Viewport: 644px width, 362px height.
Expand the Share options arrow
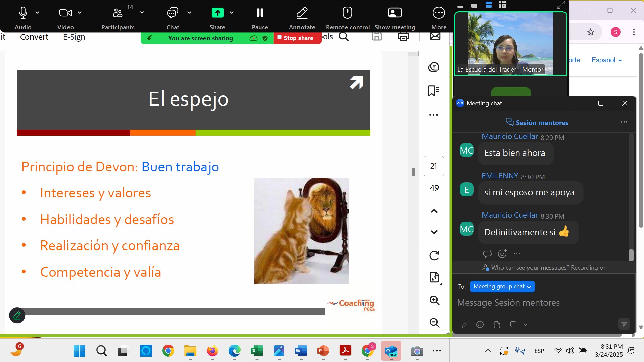232,13
